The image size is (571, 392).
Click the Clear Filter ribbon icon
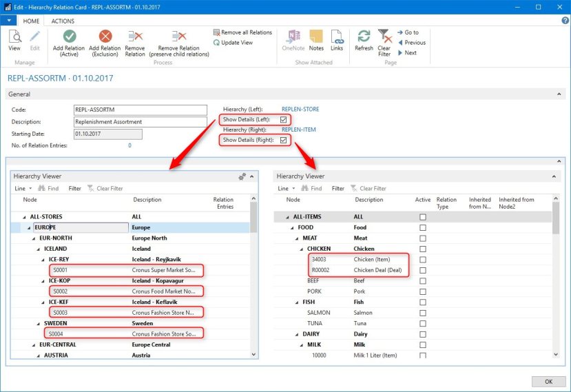pyautogui.click(x=384, y=37)
